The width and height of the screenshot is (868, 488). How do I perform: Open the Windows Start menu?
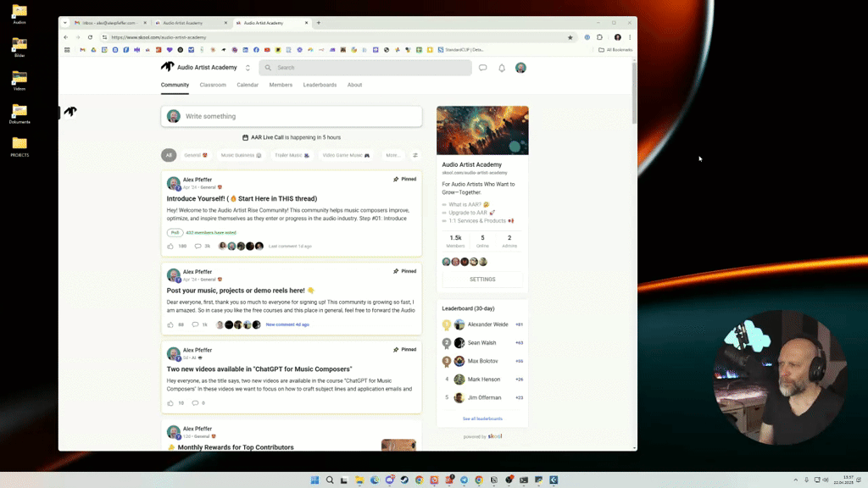(314, 480)
